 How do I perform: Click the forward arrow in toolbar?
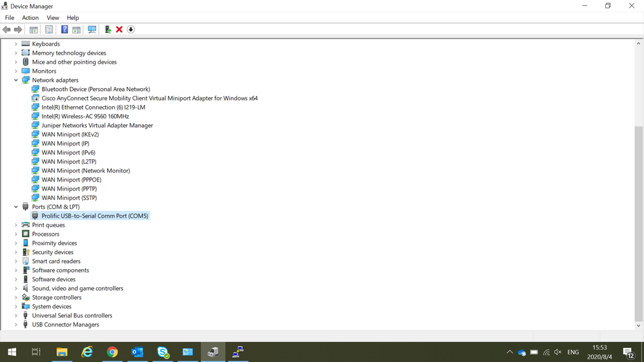(17, 30)
